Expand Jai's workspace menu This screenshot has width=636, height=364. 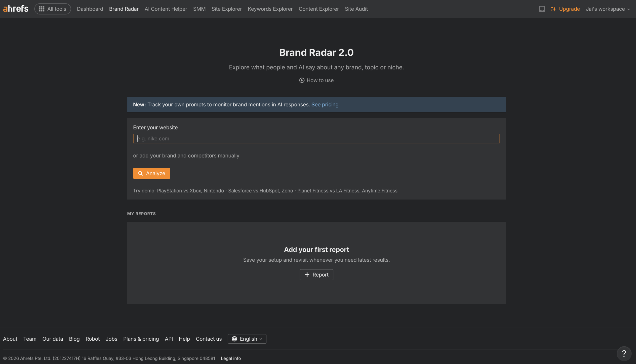pyautogui.click(x=608, y=9)
